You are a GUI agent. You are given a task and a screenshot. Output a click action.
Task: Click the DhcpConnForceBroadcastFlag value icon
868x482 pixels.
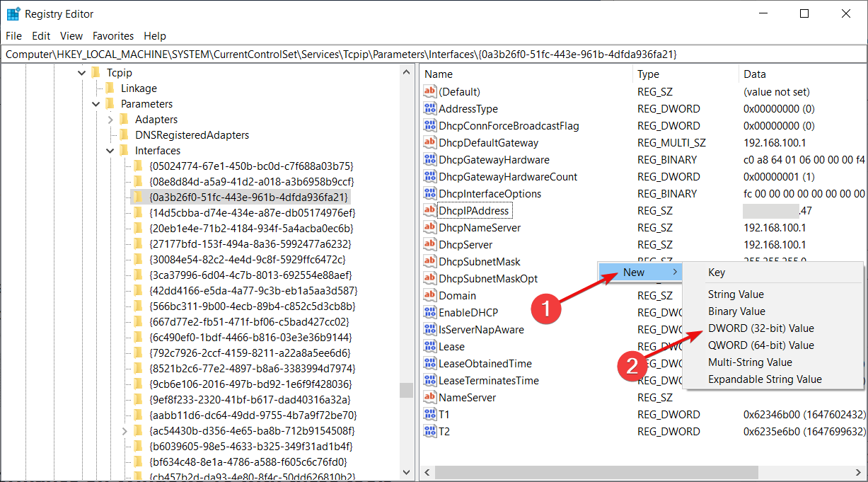click(429, 125)
